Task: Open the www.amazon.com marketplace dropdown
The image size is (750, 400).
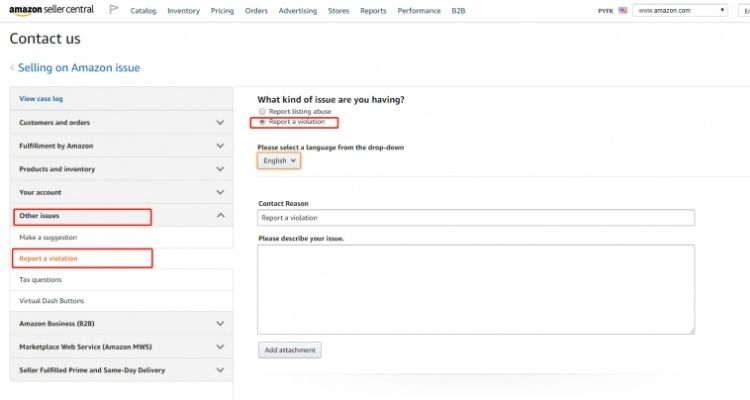Action: point(680,10)
